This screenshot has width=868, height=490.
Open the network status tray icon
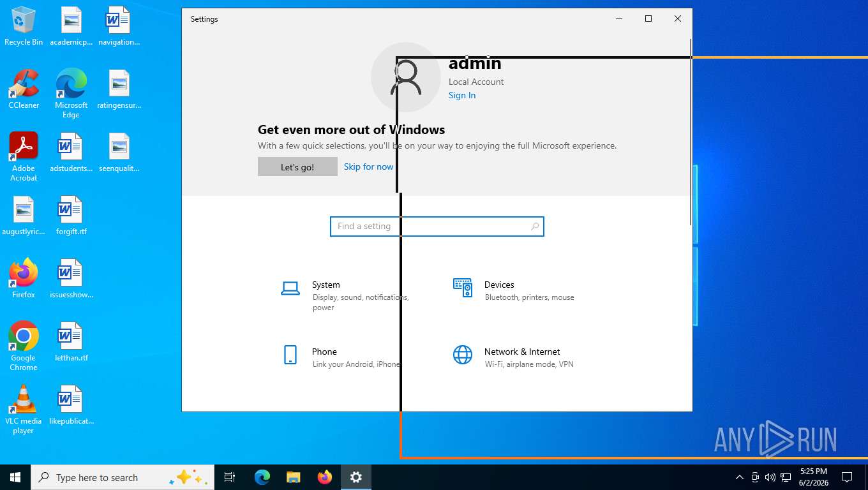point(786,477)
